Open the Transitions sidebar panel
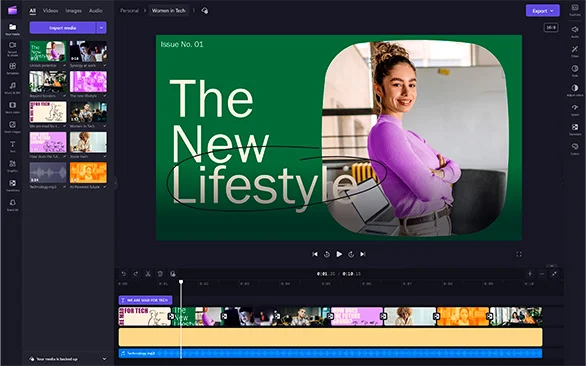Screen dimensions: 586x366 click(12, 185)
